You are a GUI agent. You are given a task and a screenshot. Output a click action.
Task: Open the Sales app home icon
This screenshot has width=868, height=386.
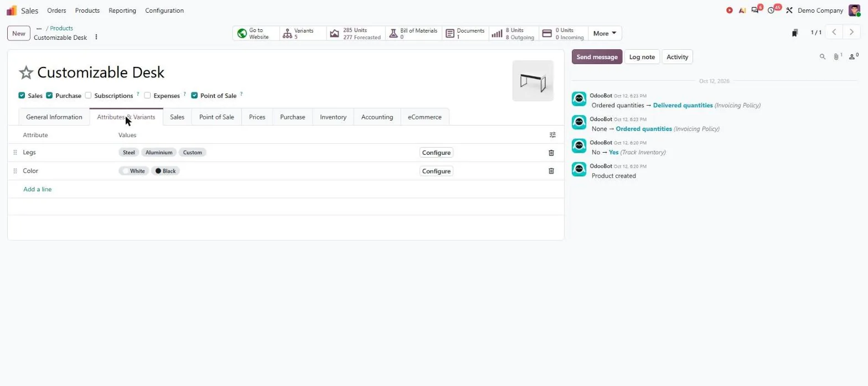click(x=12, y=11)
